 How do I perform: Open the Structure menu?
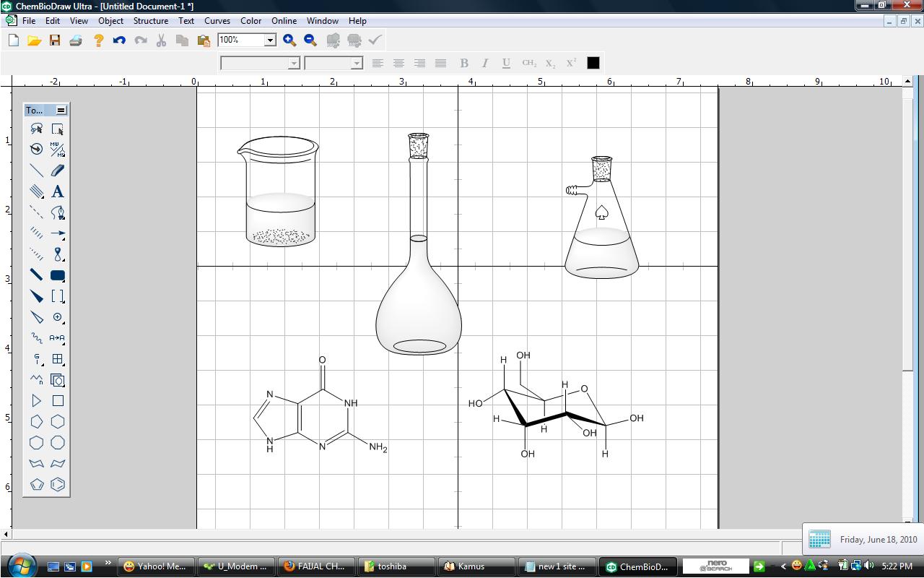pyautogui.click(x=150, y=20)
